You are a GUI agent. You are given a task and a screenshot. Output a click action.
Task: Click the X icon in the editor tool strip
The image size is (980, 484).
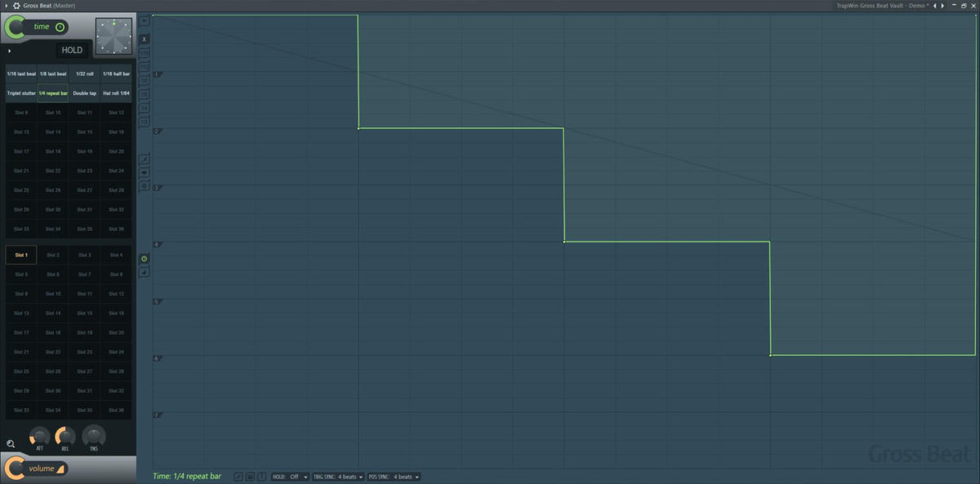pyautogui.click(x=145, y=38)
